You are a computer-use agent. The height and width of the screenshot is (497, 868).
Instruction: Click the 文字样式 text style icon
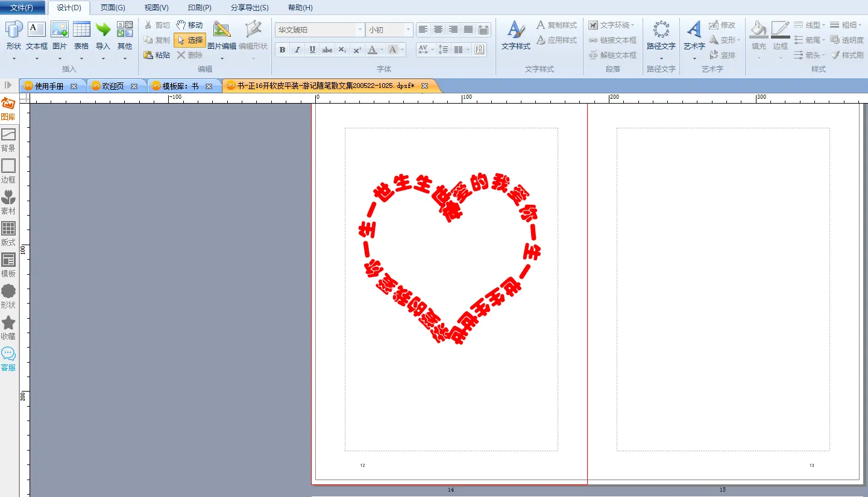[x=515, y=30]
